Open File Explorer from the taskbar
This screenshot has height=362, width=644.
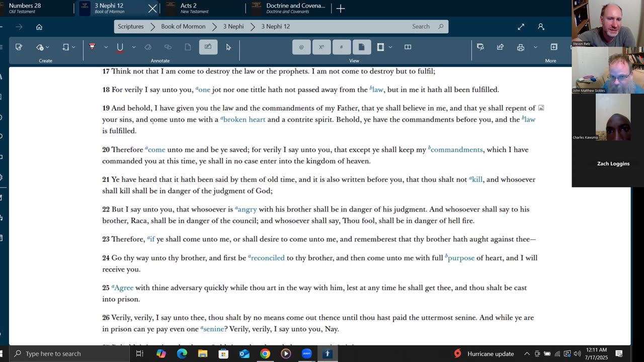coord(203,354)
